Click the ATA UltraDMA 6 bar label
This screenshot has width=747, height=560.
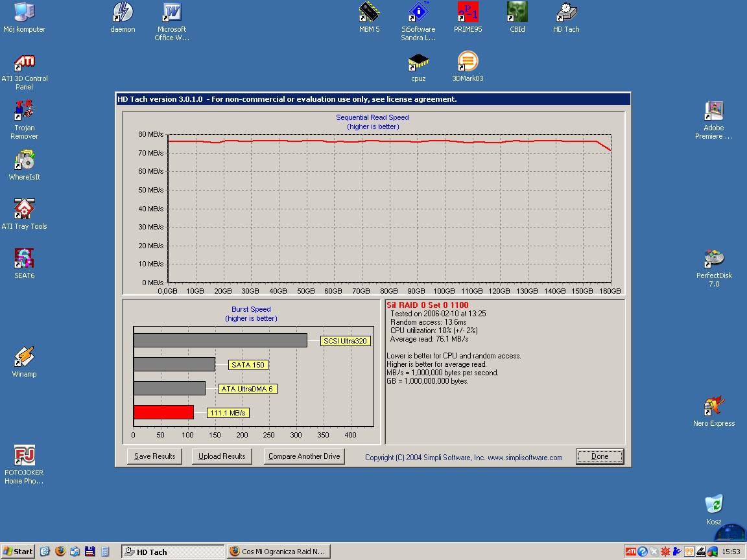[247, 389]
